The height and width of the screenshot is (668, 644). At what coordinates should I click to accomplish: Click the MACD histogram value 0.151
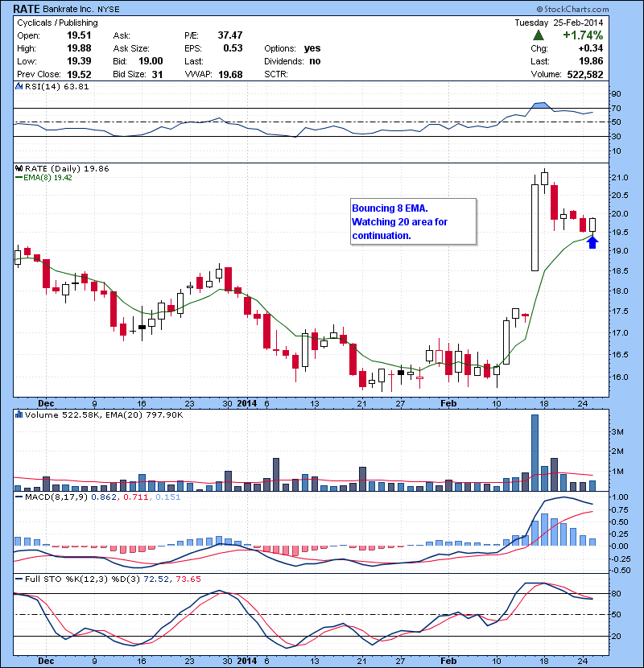(x=168, y=497)
